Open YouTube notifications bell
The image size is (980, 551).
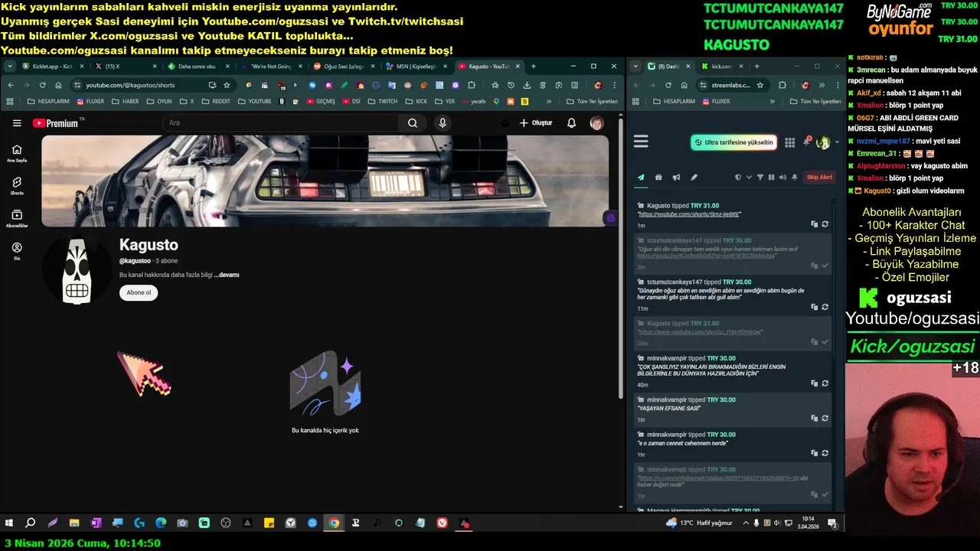[571, 123]
